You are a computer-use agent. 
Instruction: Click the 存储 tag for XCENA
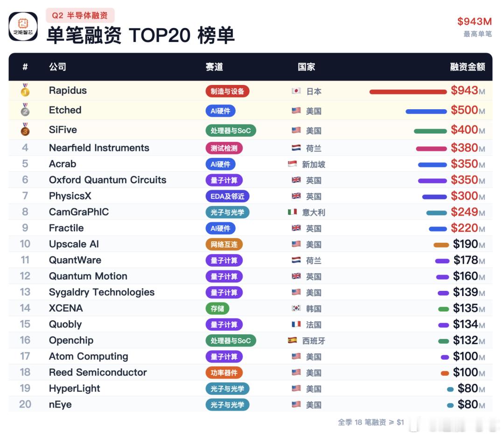point(217,309)
